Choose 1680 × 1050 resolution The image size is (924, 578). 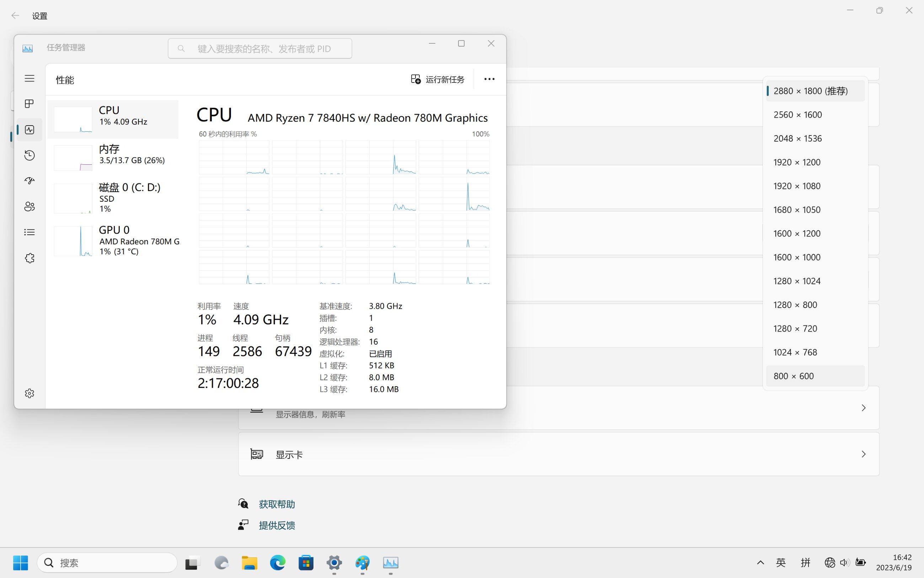click(x=815, y=210)
